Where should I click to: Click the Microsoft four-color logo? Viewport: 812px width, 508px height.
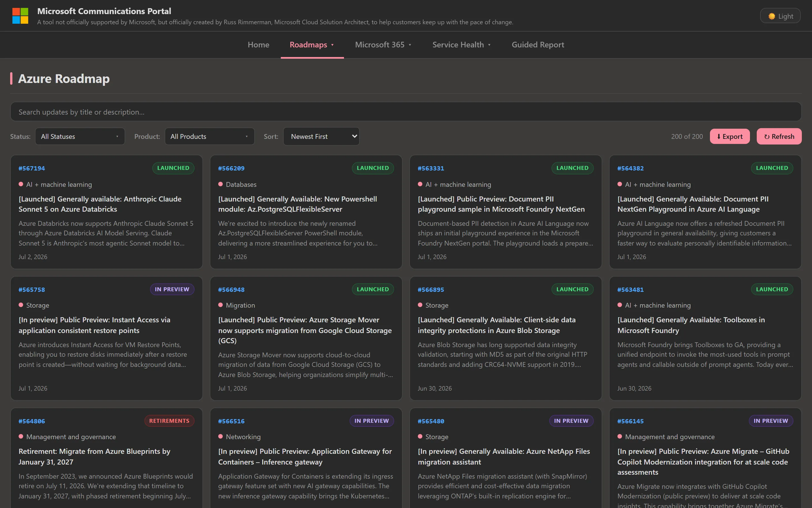point(20,16)
